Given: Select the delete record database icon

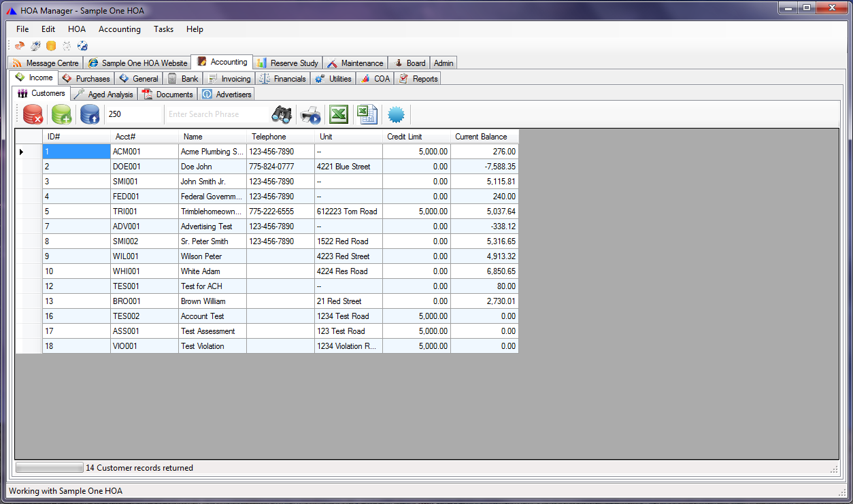Looking at the screenshot, I should tap(33, 114).
